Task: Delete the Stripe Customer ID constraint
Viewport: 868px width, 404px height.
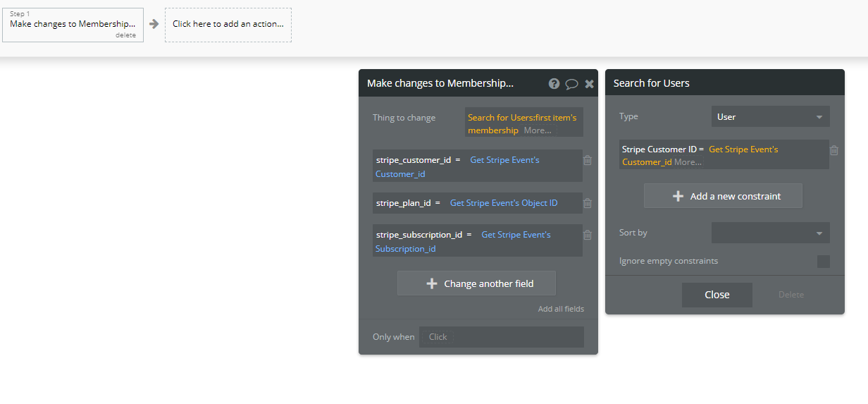Action: [834, 150]
